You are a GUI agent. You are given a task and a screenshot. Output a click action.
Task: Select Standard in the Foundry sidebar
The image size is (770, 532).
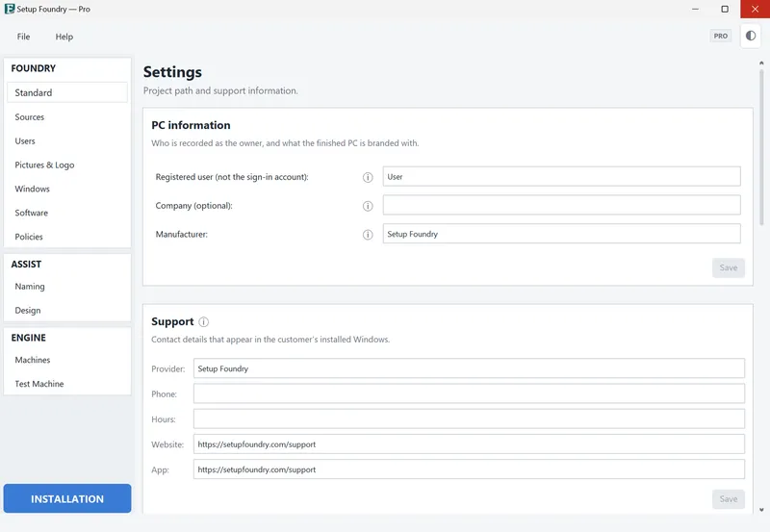(67, 92)
